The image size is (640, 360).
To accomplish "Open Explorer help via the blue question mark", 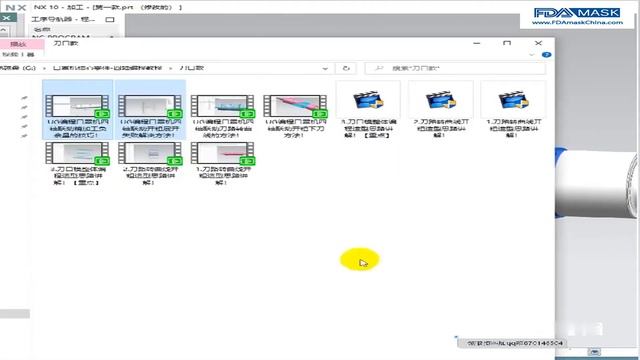I will pos(546,55).
